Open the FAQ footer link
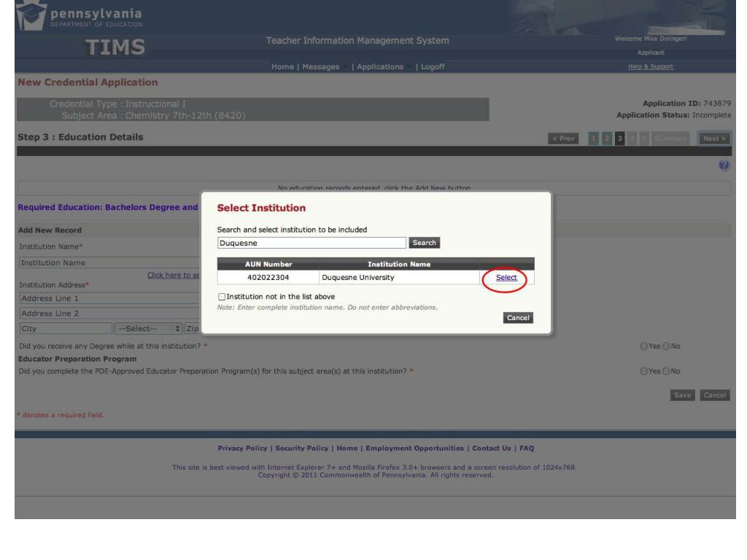 pos(527,448)
